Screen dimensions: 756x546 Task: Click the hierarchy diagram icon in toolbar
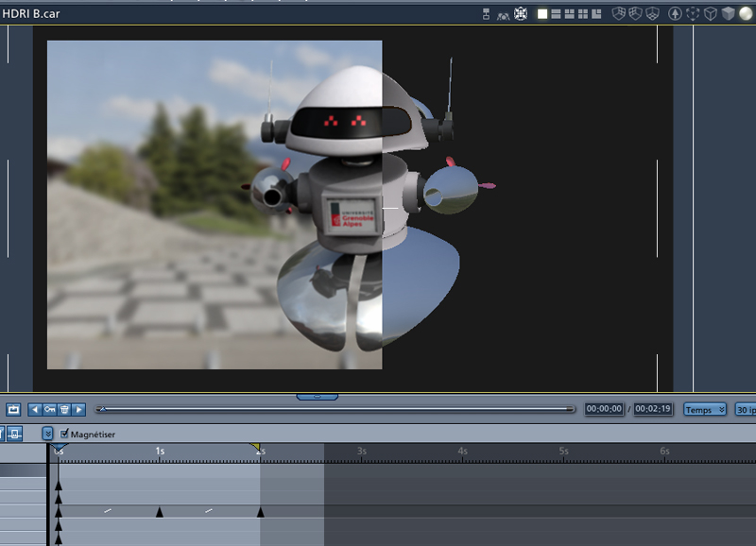pos(487,13)
